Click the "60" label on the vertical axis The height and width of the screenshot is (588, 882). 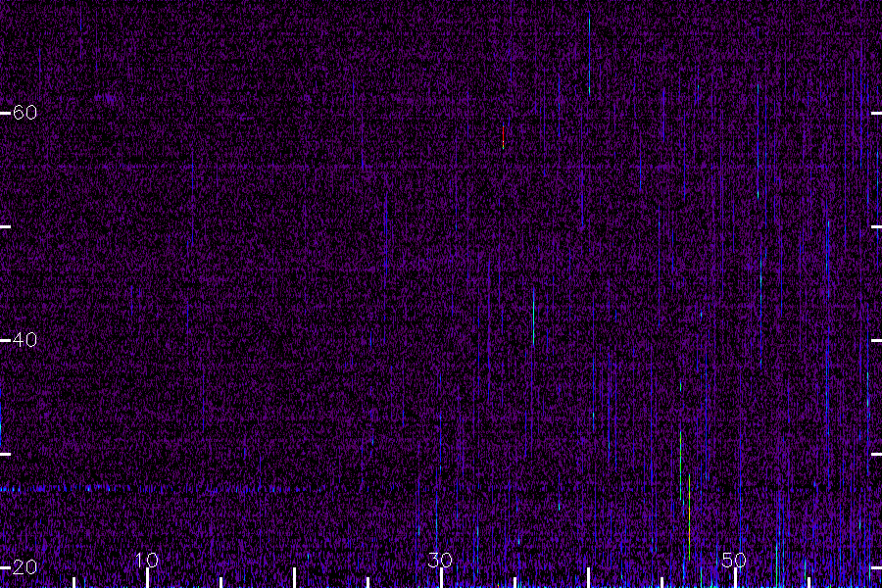(x=24, y=113)
